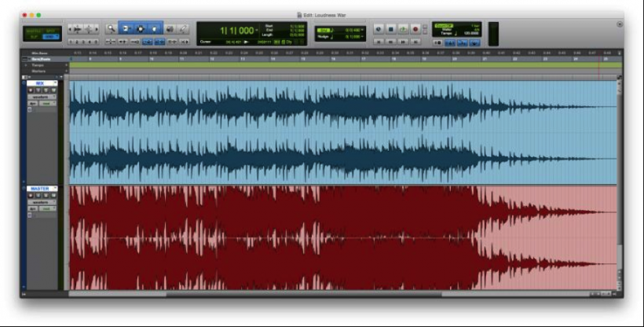644x327 pixels.
Task: Recall zoom preset 3
Action: pos(83,42)
